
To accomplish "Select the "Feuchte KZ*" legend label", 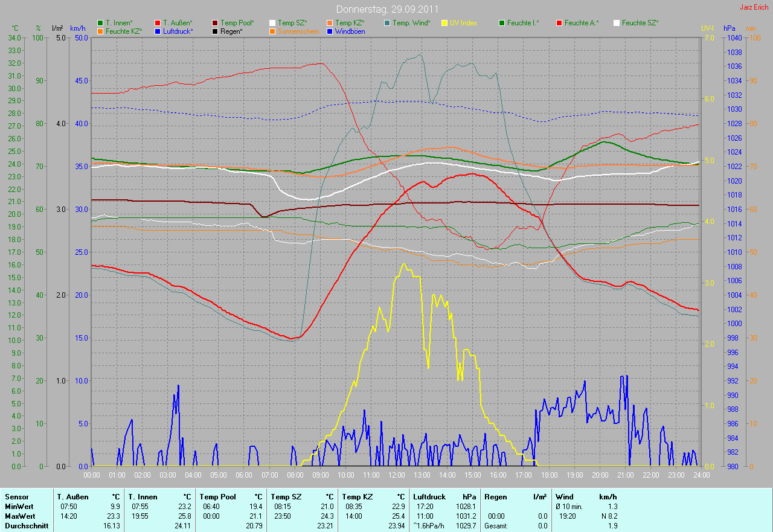I will coord(124,31).
